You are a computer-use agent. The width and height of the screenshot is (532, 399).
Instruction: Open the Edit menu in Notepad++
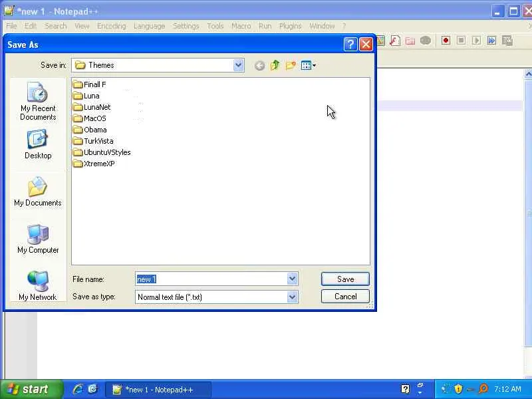click(x=30, y=26)
